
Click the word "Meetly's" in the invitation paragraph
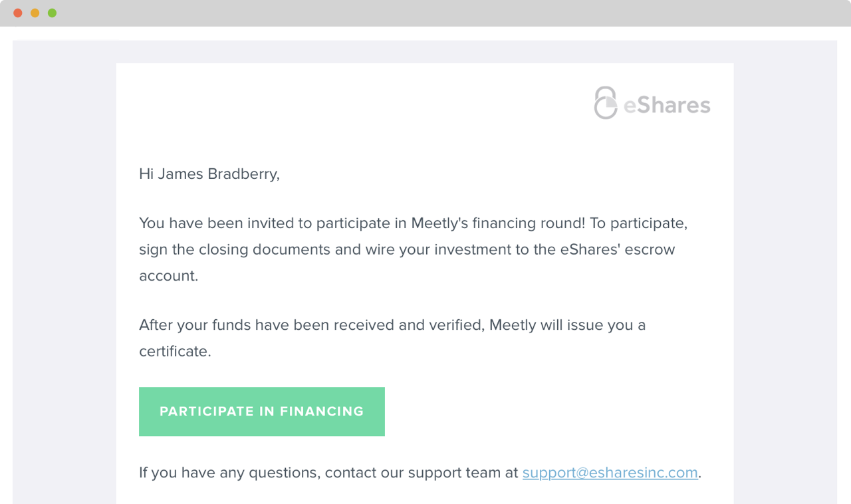(440, 223)
